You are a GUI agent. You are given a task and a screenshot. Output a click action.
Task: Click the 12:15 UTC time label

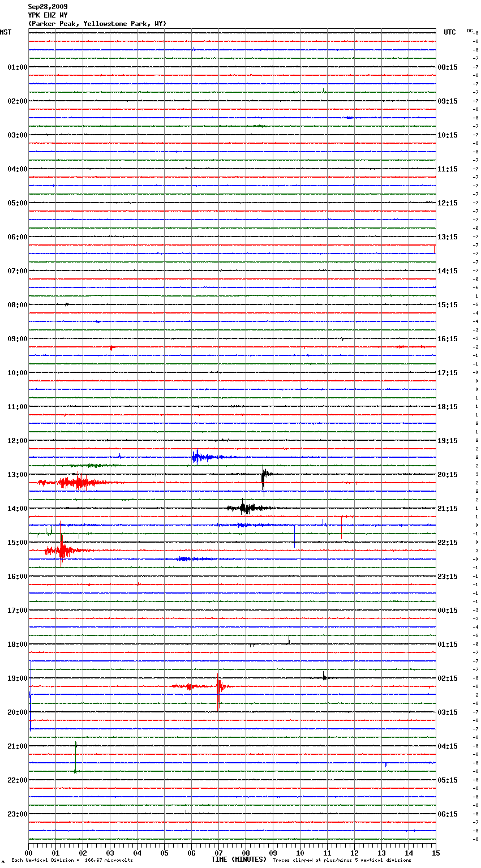click(x=448, y=203)
